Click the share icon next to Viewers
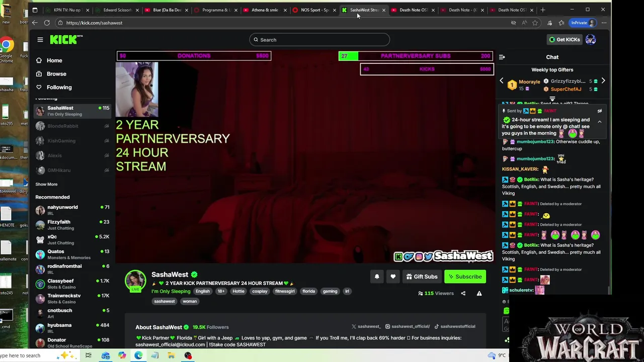The image size is (644, 362). pyautogui.click(x=463, y=293)
